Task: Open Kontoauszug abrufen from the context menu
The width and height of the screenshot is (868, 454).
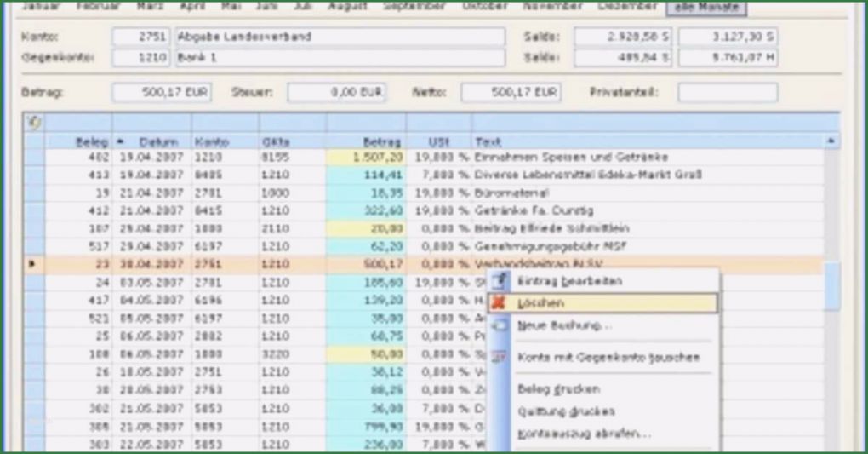Action: coord(583,434)
